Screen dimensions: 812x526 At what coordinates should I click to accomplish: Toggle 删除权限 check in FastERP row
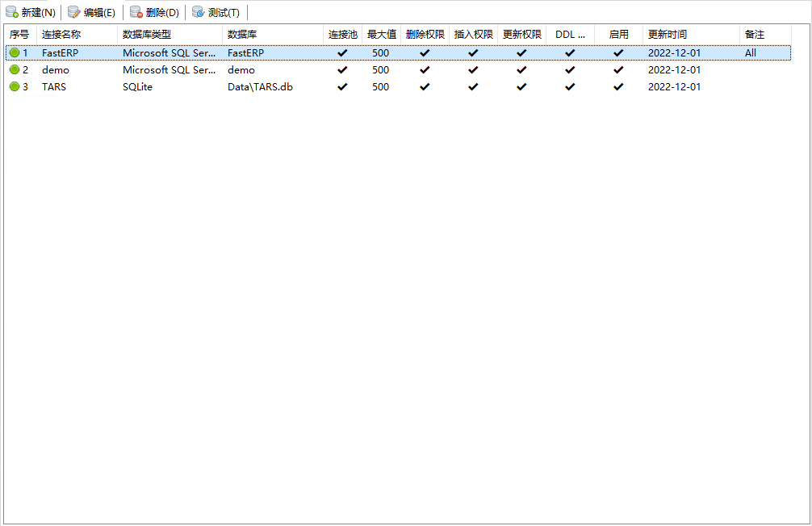pyautogui.click(x=425, y=52)
